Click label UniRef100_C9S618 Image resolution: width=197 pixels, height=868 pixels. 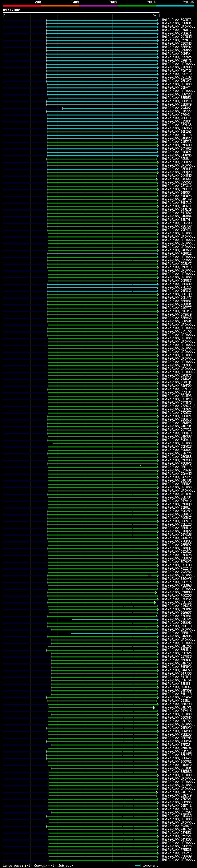(176, 809)
